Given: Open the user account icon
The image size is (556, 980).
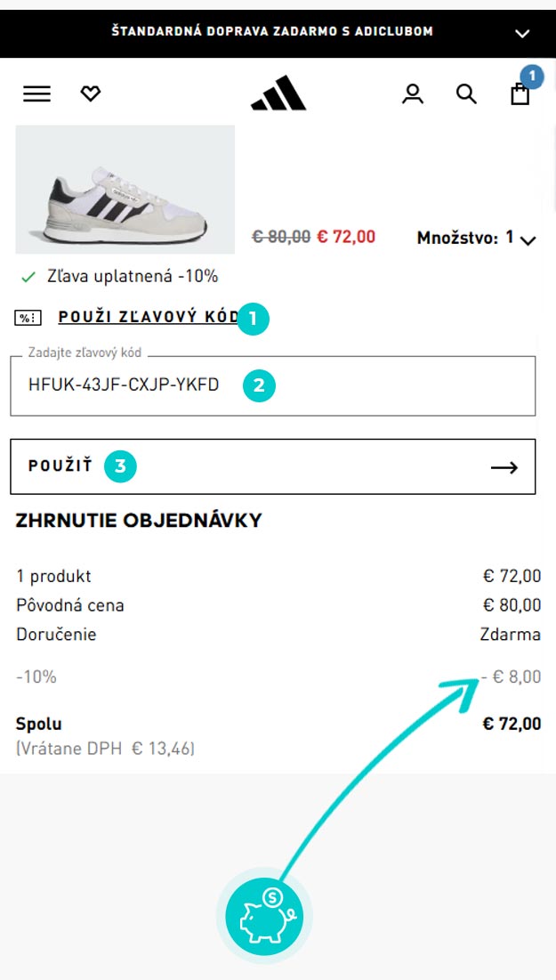Looking at the screenshot, I should 412,93.
